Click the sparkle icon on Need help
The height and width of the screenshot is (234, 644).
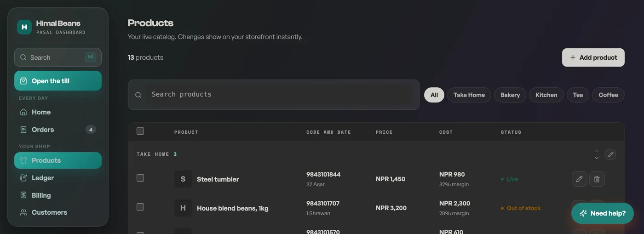pyautogui.click(x=583, y=213)
